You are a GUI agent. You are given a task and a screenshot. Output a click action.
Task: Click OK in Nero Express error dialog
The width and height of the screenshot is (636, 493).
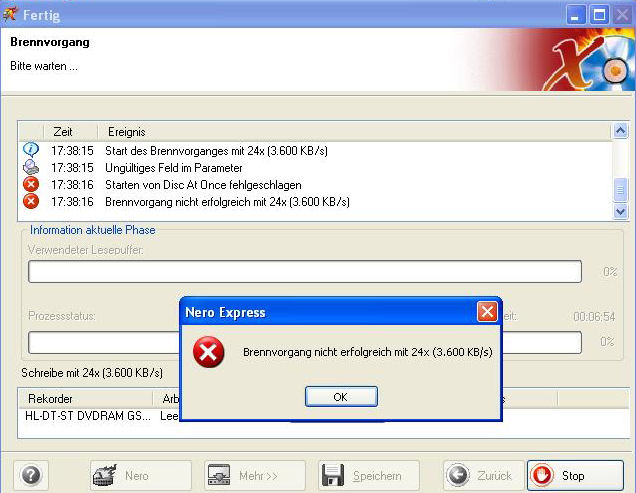[x=341, y=396]
